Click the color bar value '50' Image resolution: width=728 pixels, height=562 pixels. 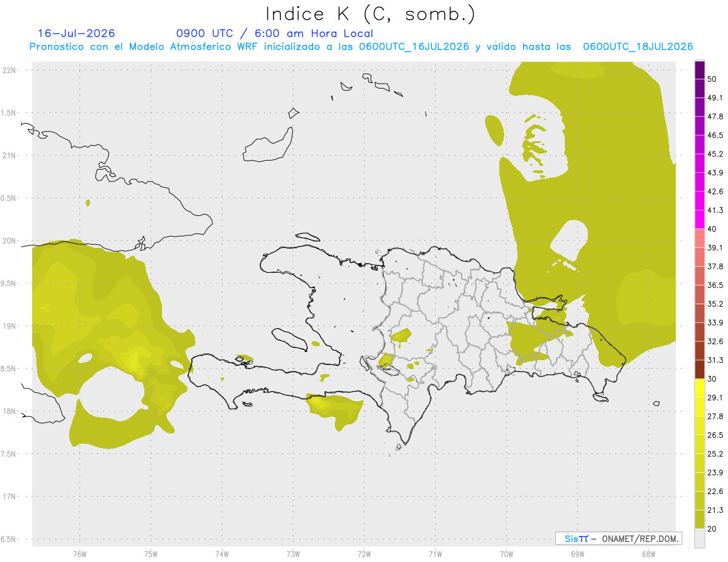point(713,79)
